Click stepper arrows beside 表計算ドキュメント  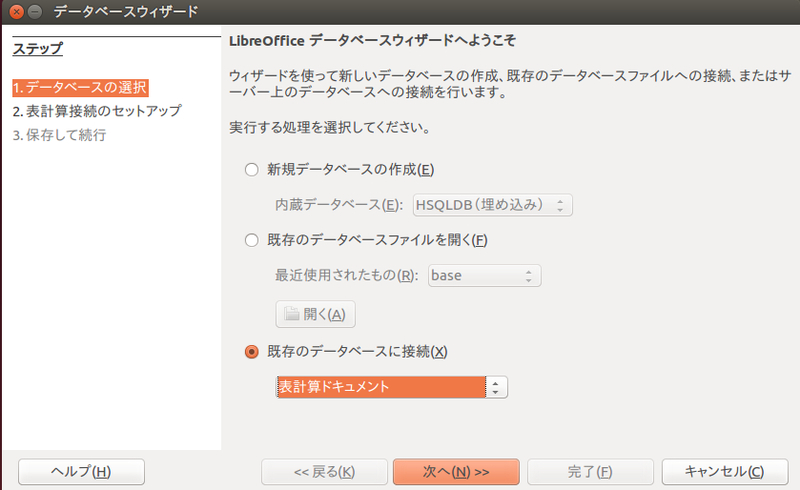(495, 387)
